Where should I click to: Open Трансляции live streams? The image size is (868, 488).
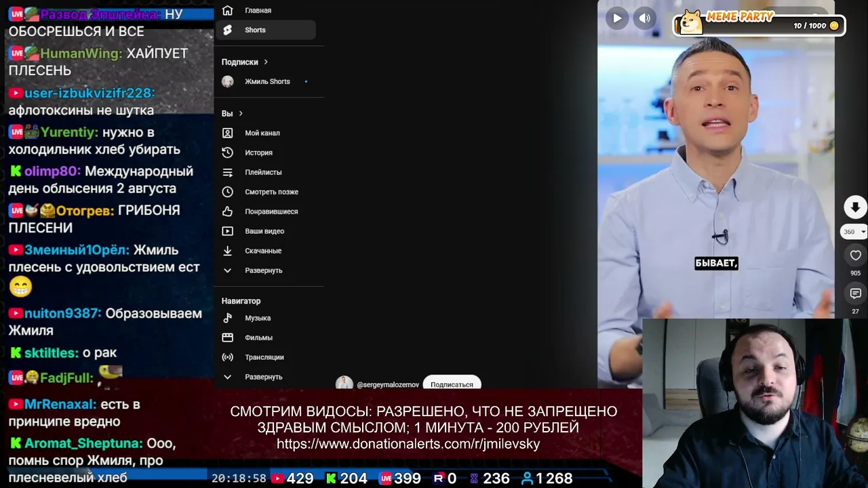click(264, 357)
